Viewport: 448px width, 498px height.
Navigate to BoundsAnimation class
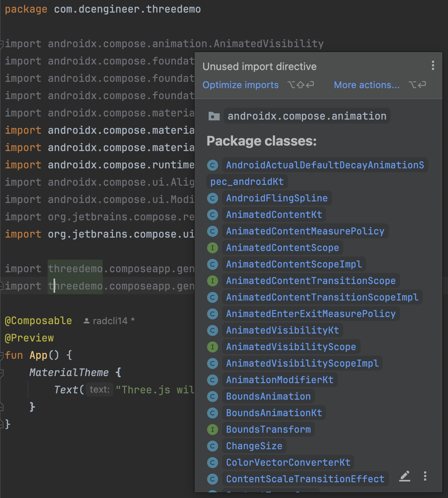268,397
